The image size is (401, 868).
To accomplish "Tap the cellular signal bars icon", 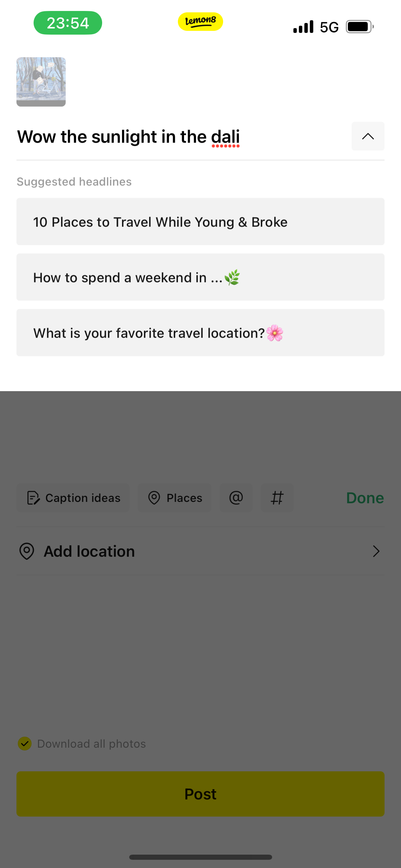I will pos(303,27).
